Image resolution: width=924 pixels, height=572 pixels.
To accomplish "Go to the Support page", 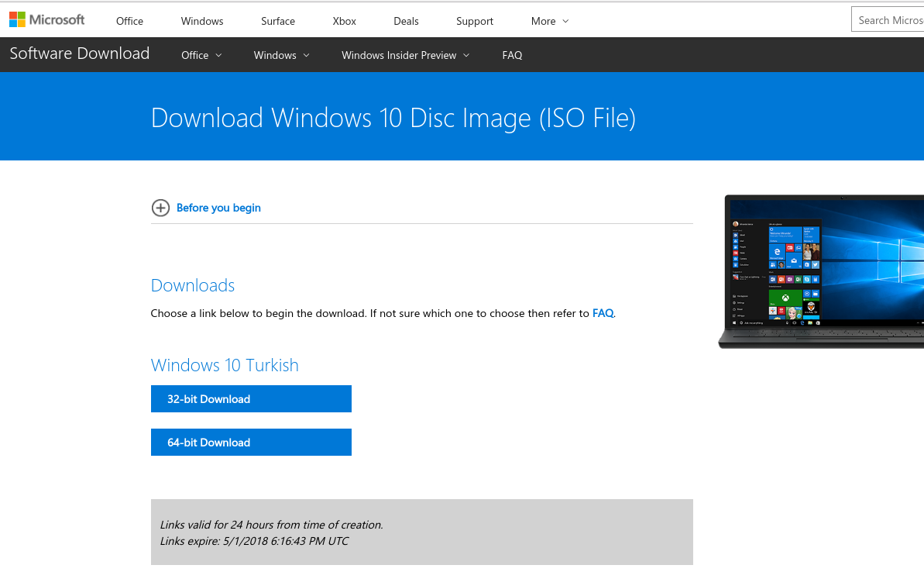I will pos(474,21).
